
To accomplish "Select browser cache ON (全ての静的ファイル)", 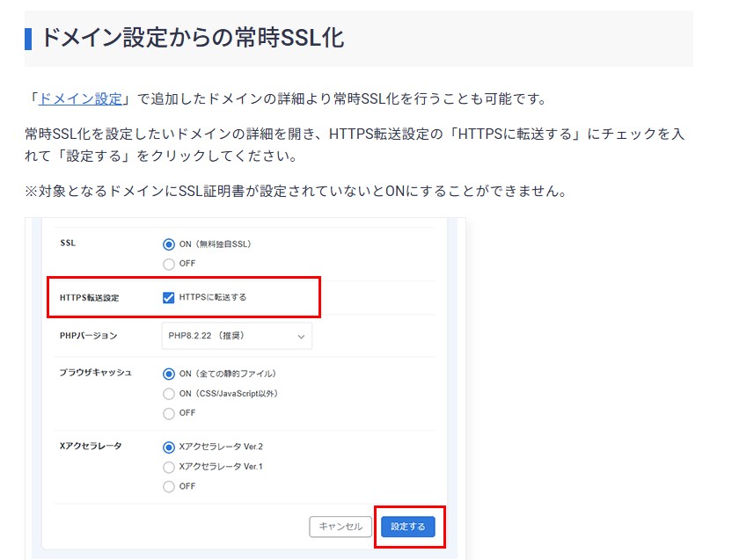I will [x=169, y=374].
